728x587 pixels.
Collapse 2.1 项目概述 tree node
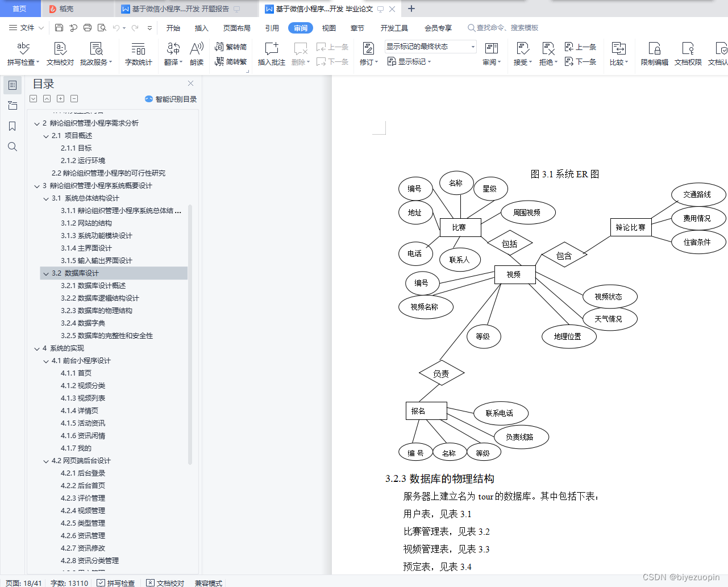[46, 136]
